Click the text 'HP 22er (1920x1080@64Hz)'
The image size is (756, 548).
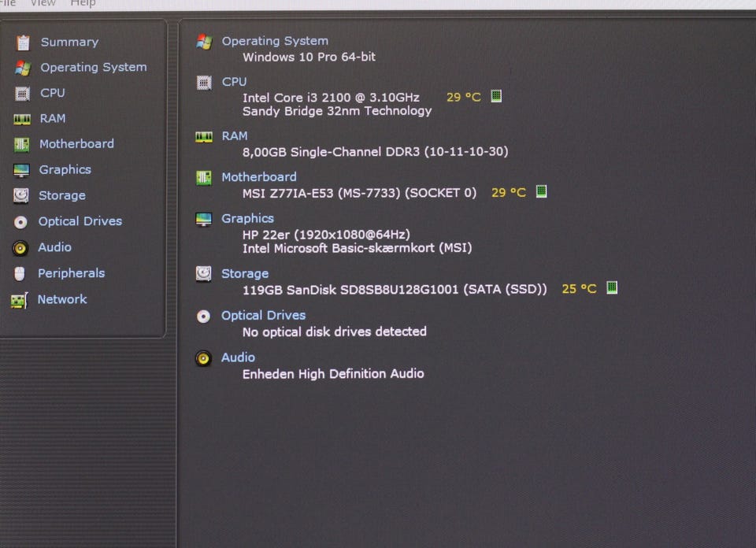coord(326,235)
